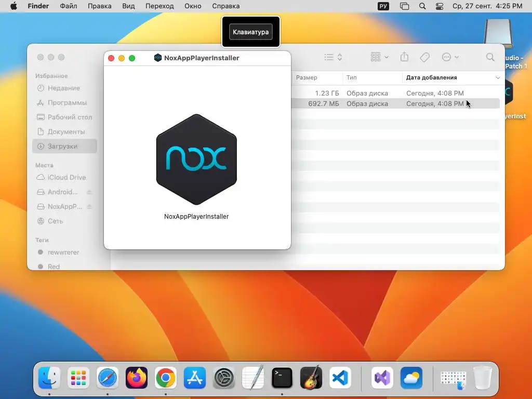Toggle sort direction chevron on Дата добавления
Image resolution: width=532 pixels, height=399 pixels.
tap(498, 78)
